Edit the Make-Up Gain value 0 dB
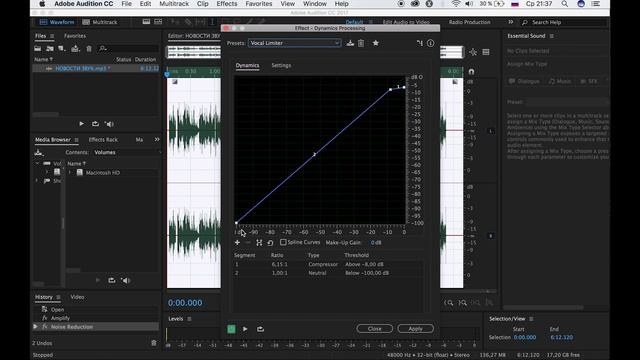Viewport: 640px width, 360px height. click(x=376, y=242)
